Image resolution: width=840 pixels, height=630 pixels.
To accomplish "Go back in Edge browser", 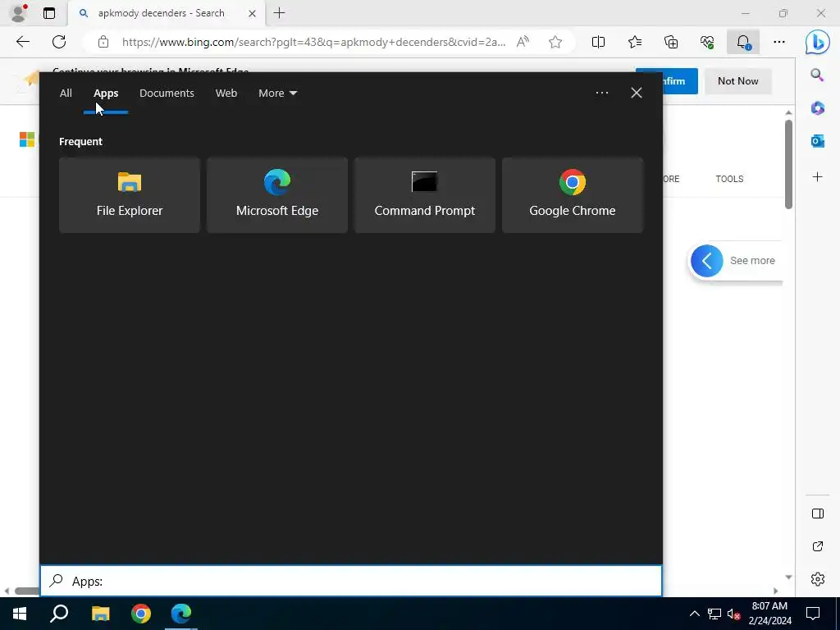I will (22, 42).
